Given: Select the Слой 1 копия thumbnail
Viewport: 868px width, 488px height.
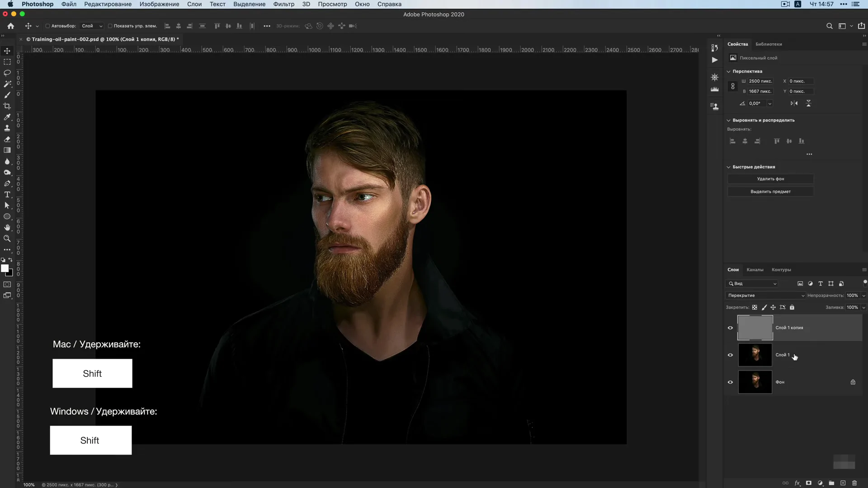Looking at the screenshot, I should point(755,328).
